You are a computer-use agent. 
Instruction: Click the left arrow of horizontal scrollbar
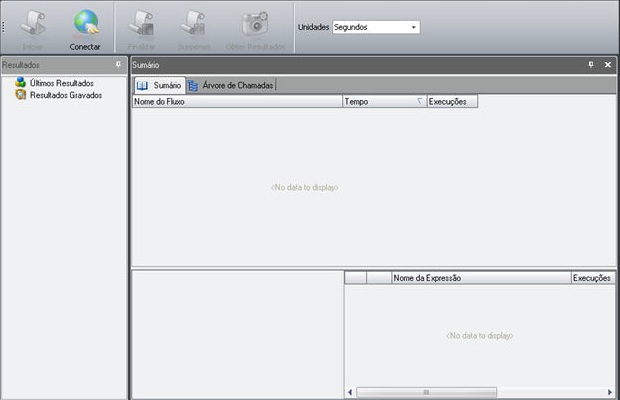(x=350, y=392)
